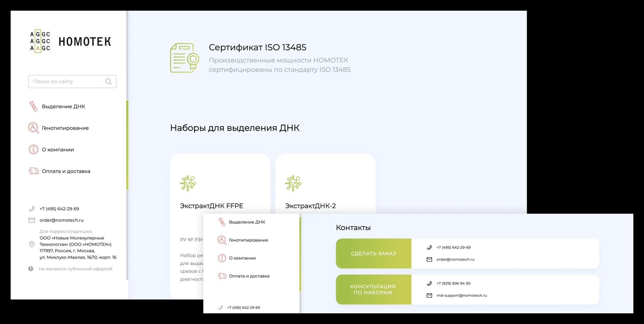Open the ЭкстрактДНК-2 product card title

point(310,206)
